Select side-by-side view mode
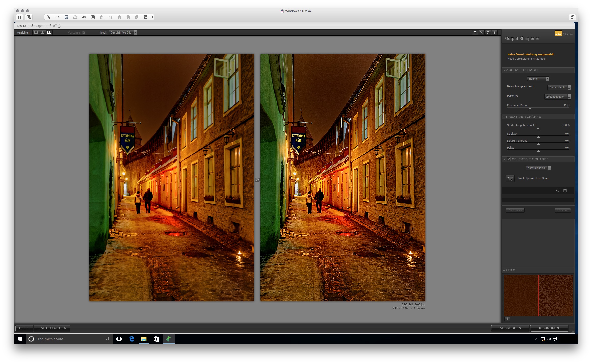This screenshot has width=592, height=364. tap(49, 32)
